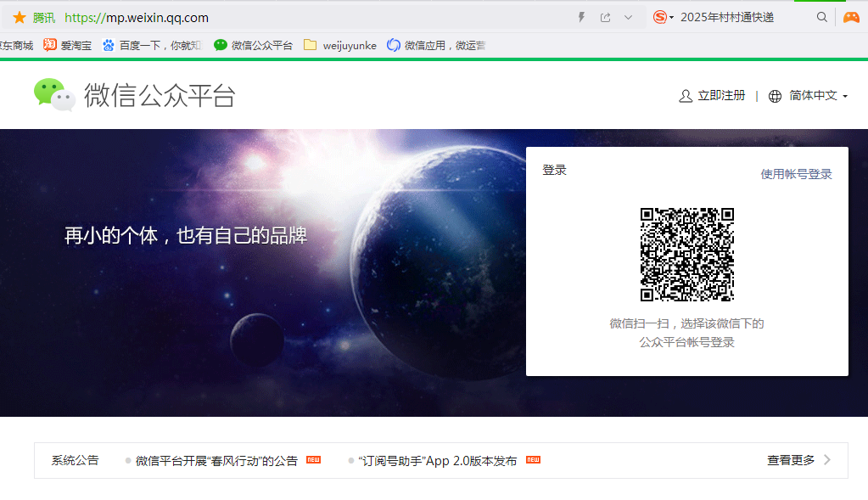Click the magnifier search icon

(822, 17)
